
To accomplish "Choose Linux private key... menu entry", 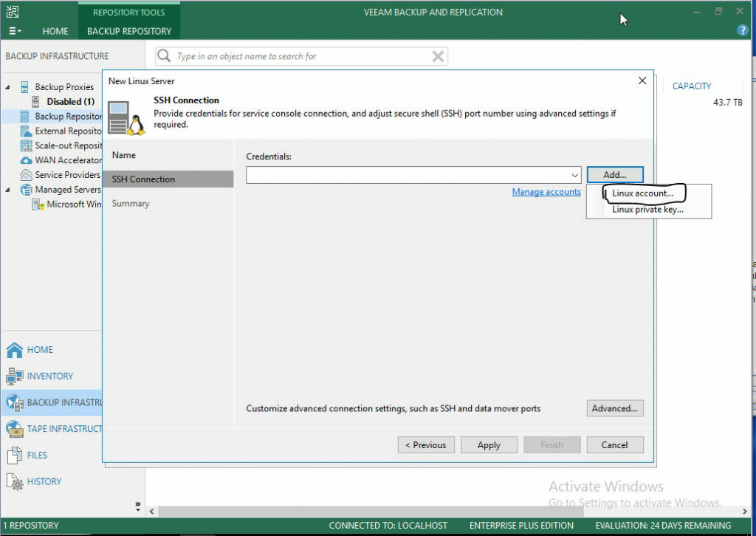I will [647, 210].
